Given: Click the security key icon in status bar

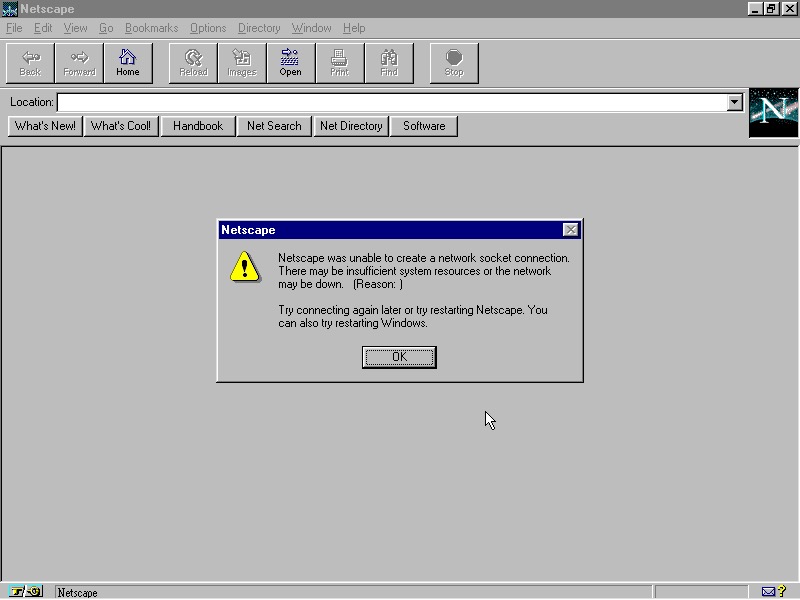Looking at the screenshot, I should coord(26,592).
